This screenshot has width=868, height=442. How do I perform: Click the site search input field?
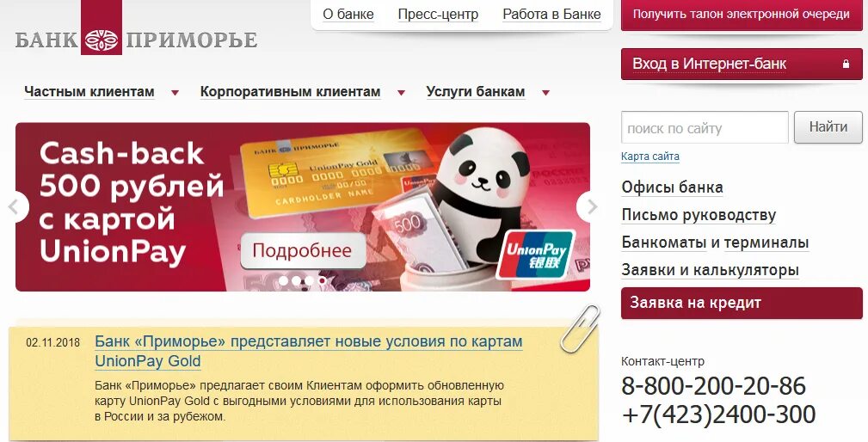(705, 128)
